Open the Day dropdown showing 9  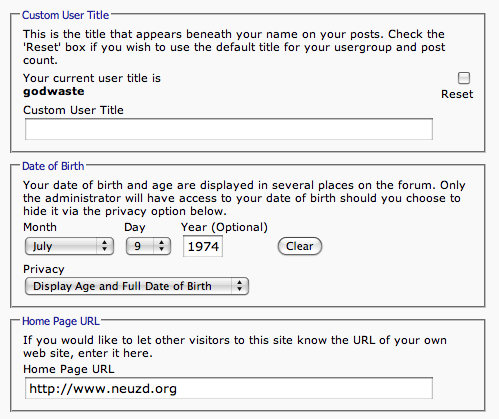click(x=148, y=246)
